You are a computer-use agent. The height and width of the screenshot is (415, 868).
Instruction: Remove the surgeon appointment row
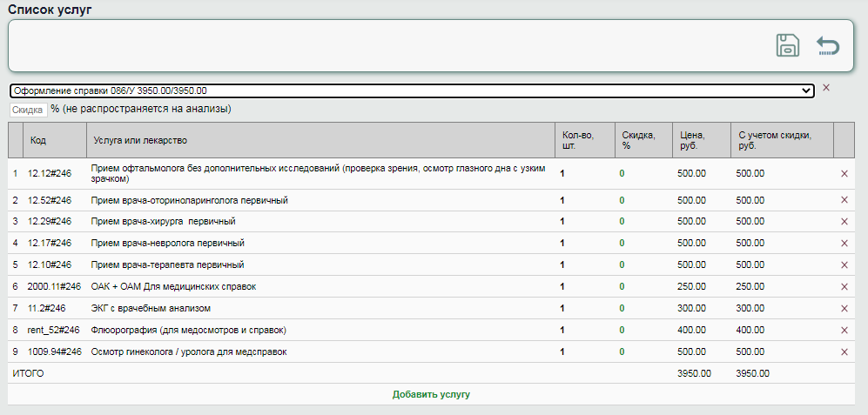844,221
